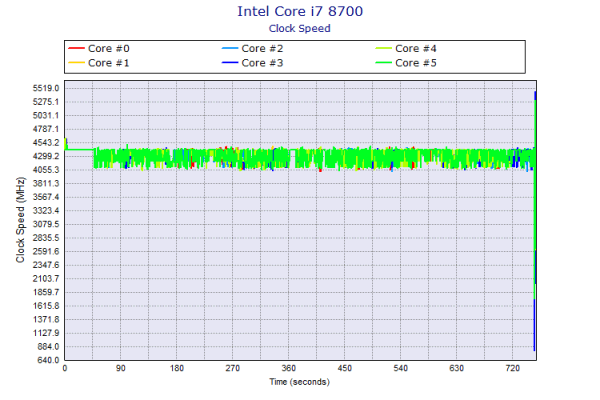Click the 3079.5 y-axis value
This screenshot has height=400, width=600.
[46, 224]
